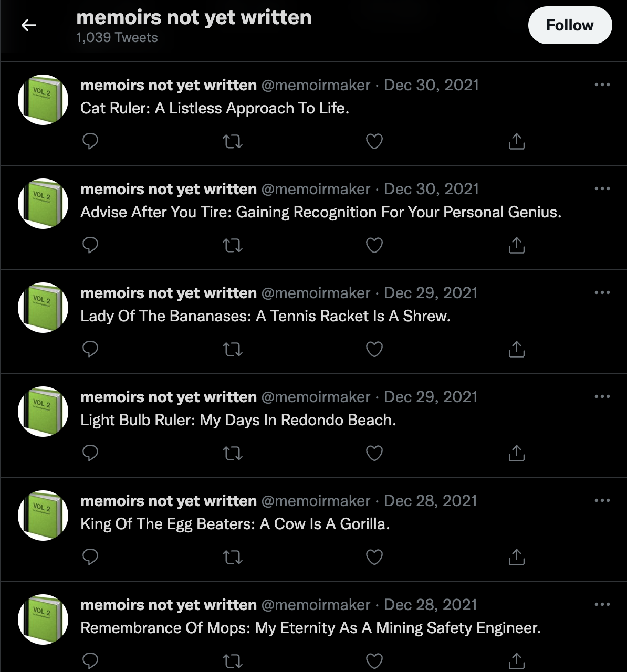Viewport: 627px width, 672px height.
Task: Reply to the Light Bulb Ruler tweet
Action: point(90,453)
